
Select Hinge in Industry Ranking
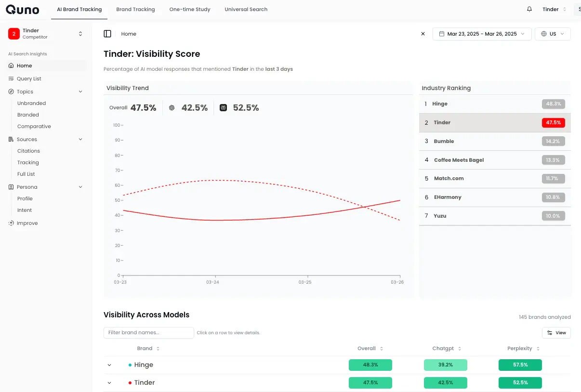tap(495, 104)
